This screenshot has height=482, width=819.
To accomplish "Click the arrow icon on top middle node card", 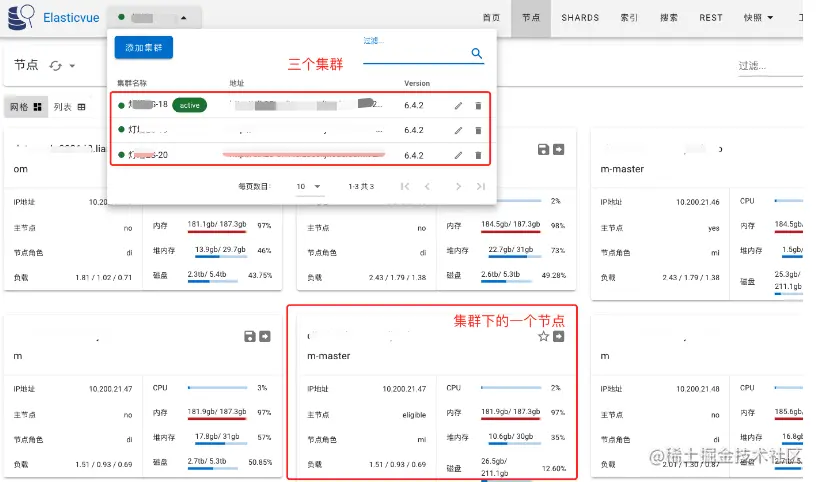I will point(558,149).
